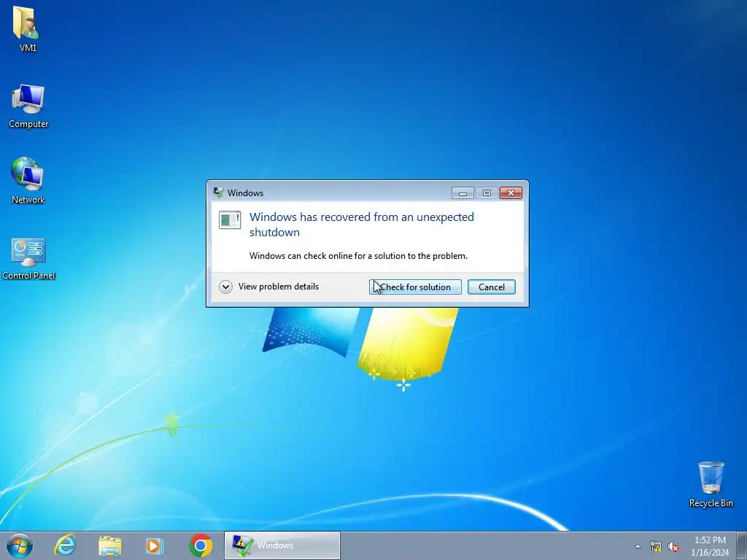Image resolution: width=747 pixels, height=560 pixels.
Task: Open the clock showing 1:52 PM
Action: point(710,545)
